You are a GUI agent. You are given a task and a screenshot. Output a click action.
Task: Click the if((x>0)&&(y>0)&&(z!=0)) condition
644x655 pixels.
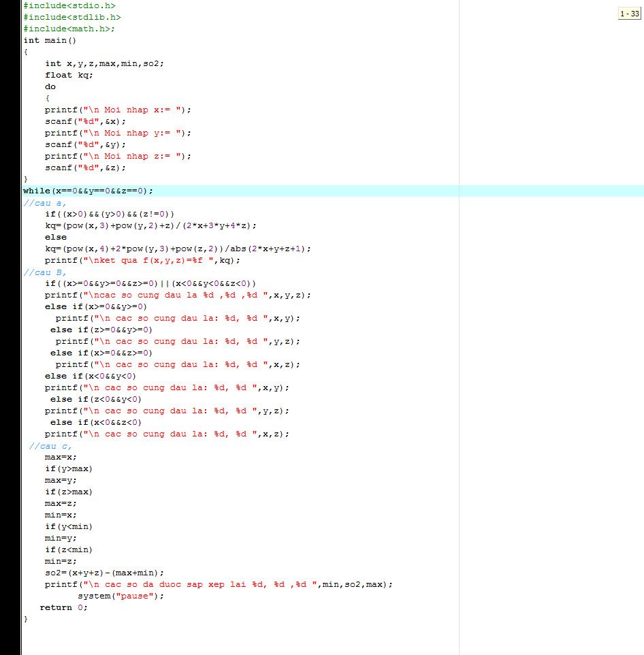click(x=110, y=214)
